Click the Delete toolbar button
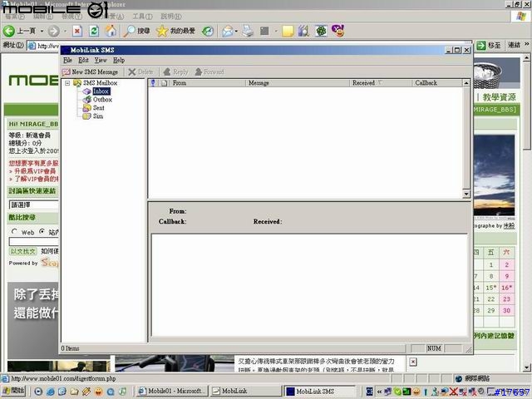 [141, 72]
